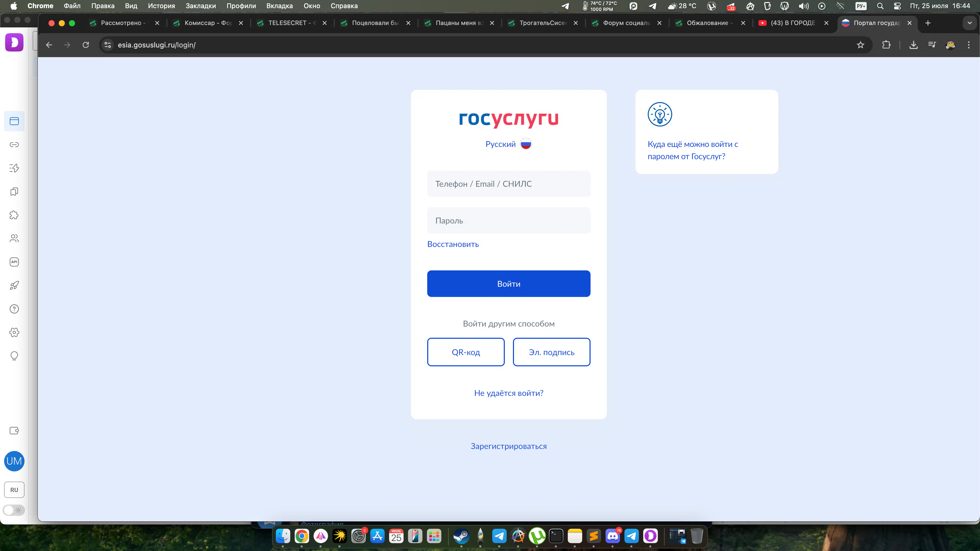Click the copy documents icon in sidebar
Screen dimensions: 980x551
(14, 192)
